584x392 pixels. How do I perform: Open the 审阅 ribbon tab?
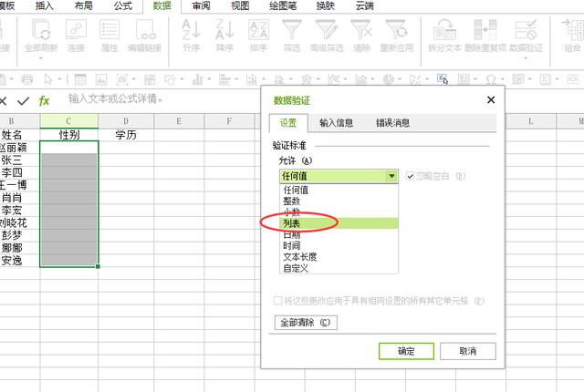(x=201, y=6)
